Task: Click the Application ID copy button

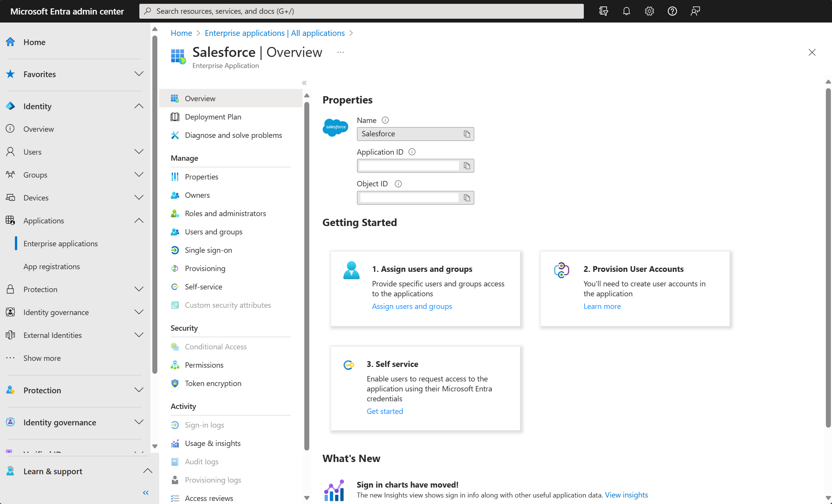Action: pyautogui.click(x=467, y=166)
